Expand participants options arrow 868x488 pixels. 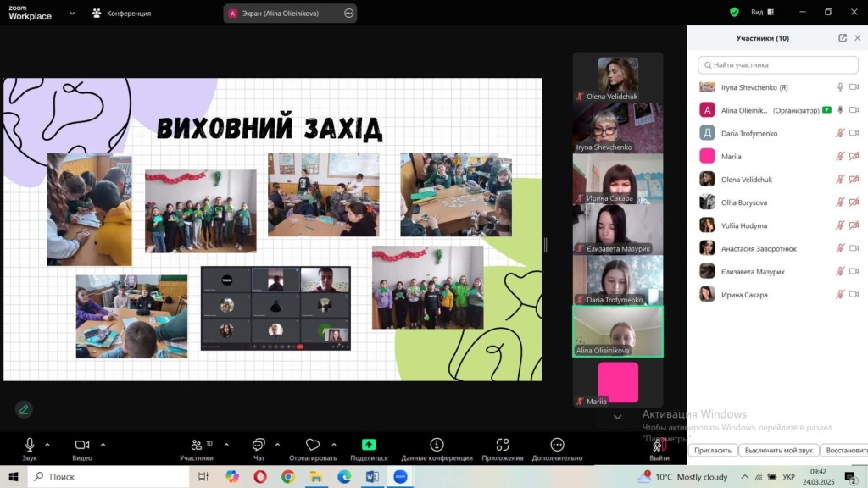[226, 444]
